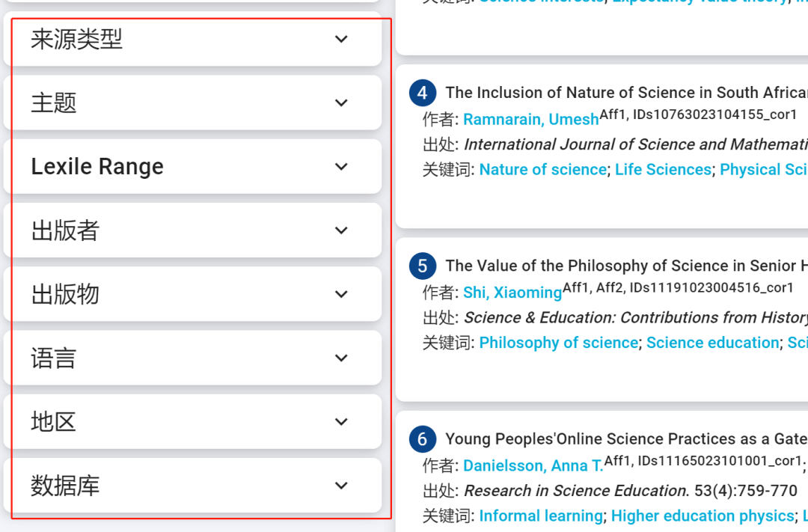Expand the 出版物 filter chevron
This screenshot has width=808, height=532.
point(341,294)
